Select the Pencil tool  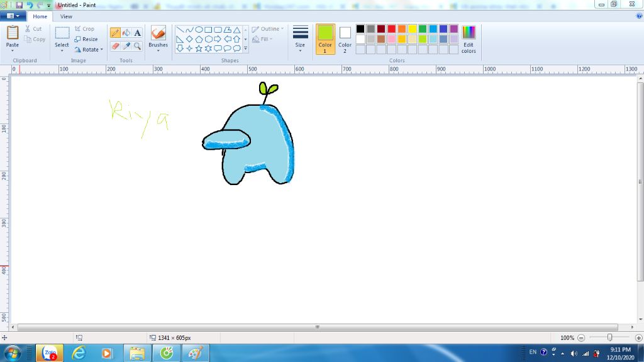116,33
